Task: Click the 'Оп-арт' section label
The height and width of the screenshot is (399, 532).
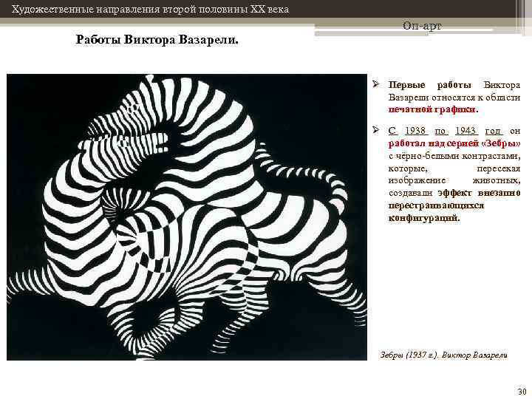Action: (422, 26)
